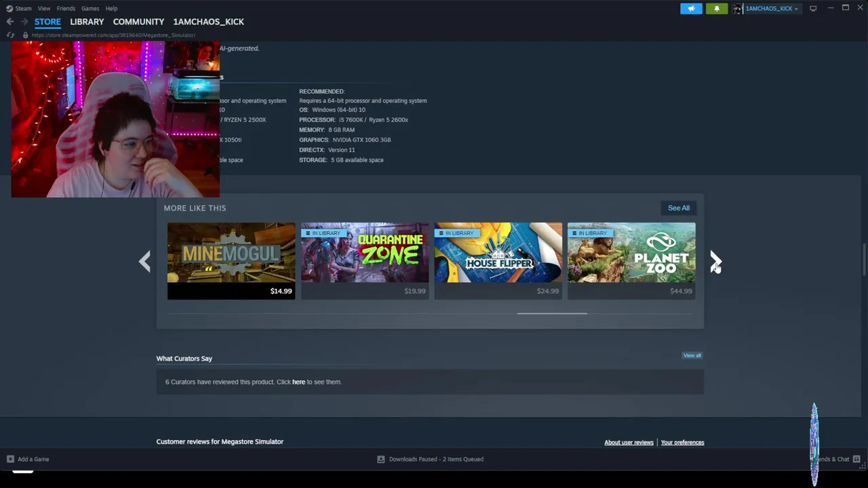Open the Help menu
The width and height of the screenshot is (868, 488).
pyautogui.click(x=111, y=8)
